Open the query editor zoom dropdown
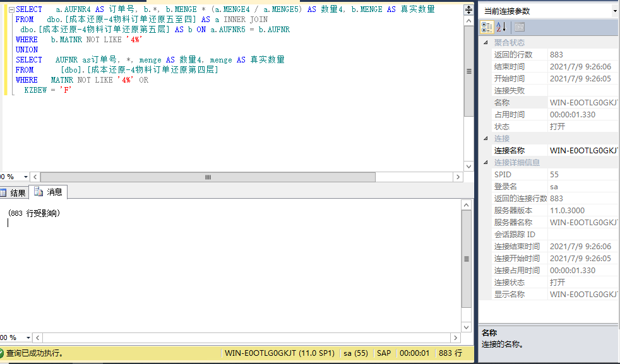 [26, 177]
